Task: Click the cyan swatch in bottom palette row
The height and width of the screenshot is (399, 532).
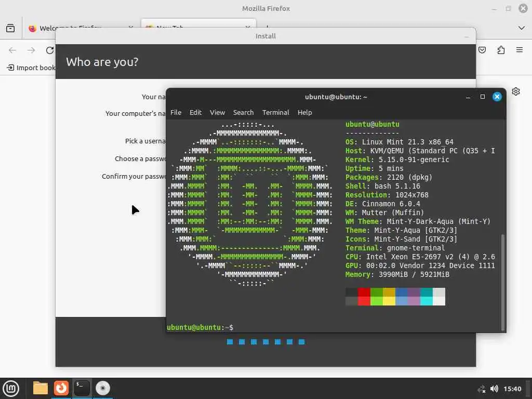Action: (427, 301)
